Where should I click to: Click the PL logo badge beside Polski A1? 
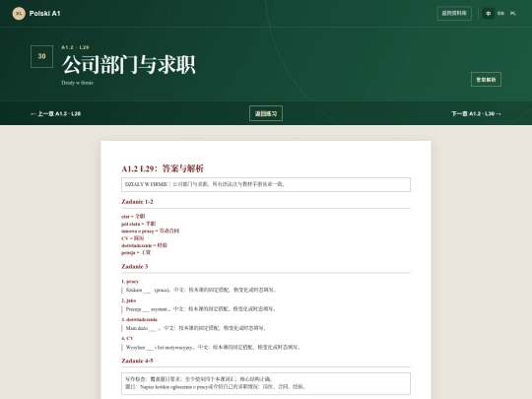19,14
